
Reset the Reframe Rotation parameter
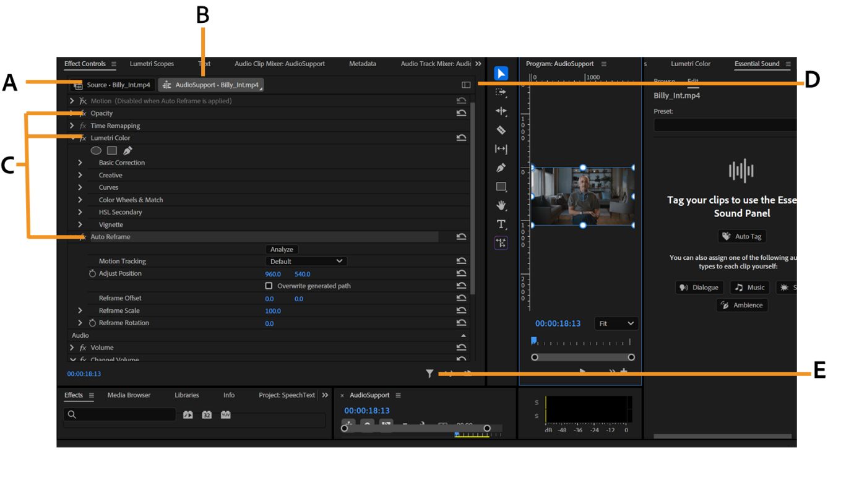[x=461, y=323]
